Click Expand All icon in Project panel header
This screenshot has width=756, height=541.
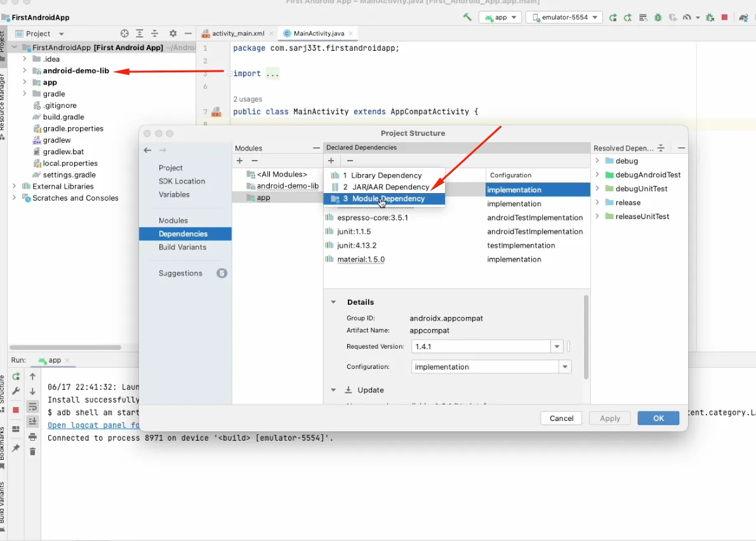click(140, 33)
